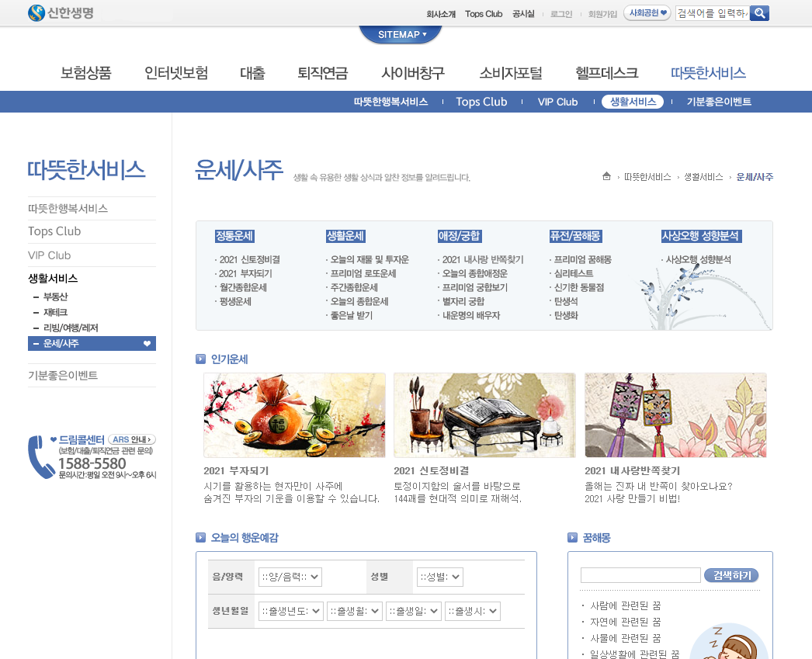Expand the 출생년도 dropdown
This screenshot has width=812, height=659.
(291, 611)
